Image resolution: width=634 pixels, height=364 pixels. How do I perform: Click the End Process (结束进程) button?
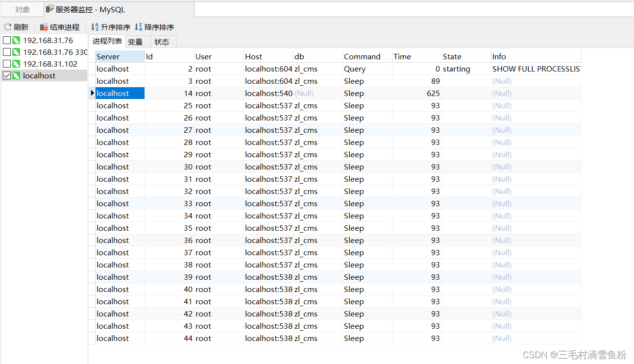[x=60, y=27]
